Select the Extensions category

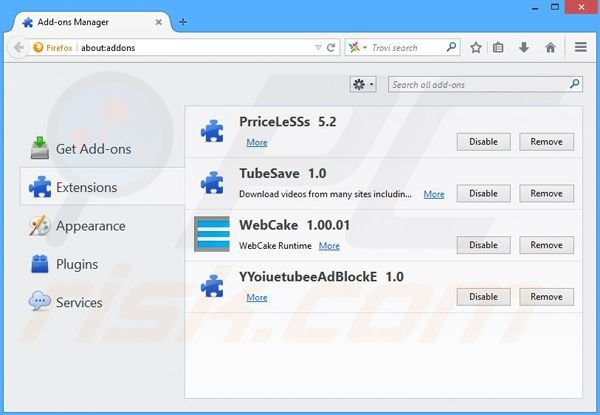tap(103, 187)
